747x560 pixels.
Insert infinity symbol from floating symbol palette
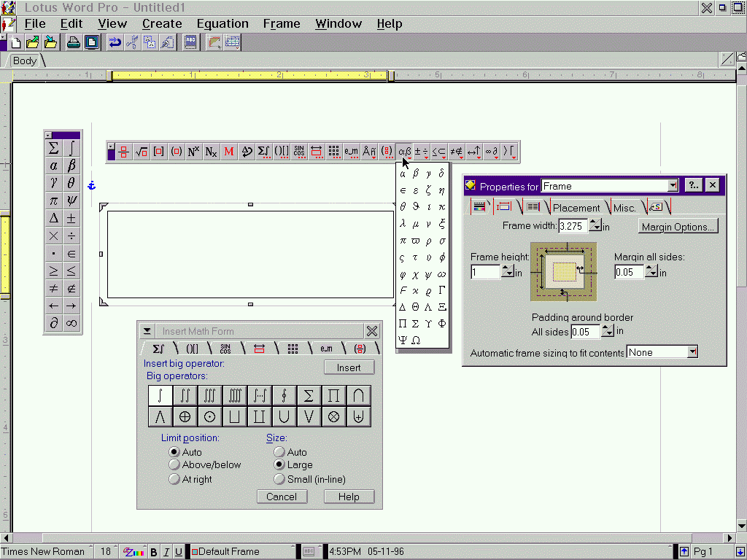[x=71, y=323]
